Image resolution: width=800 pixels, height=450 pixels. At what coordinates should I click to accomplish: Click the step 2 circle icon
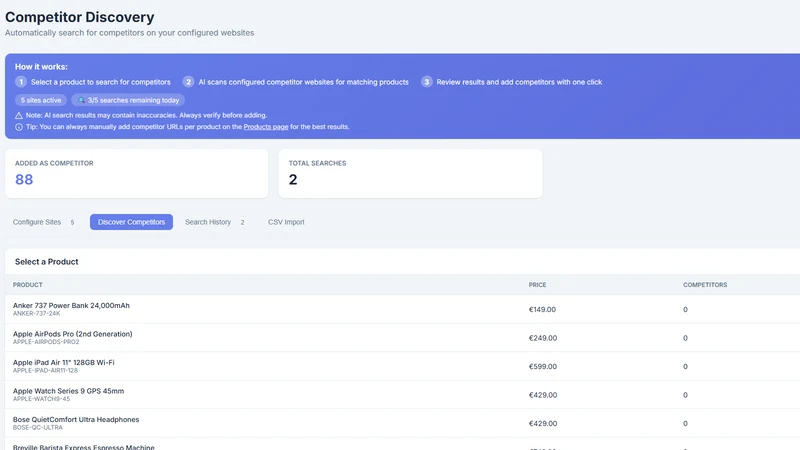click(188, 82)
